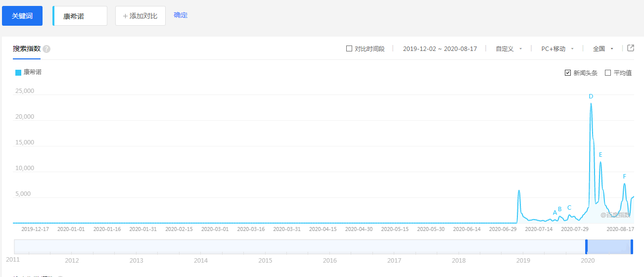Click the 2020-06-29 date axis label
Viewport: 644px width, 277px height.
503,229
